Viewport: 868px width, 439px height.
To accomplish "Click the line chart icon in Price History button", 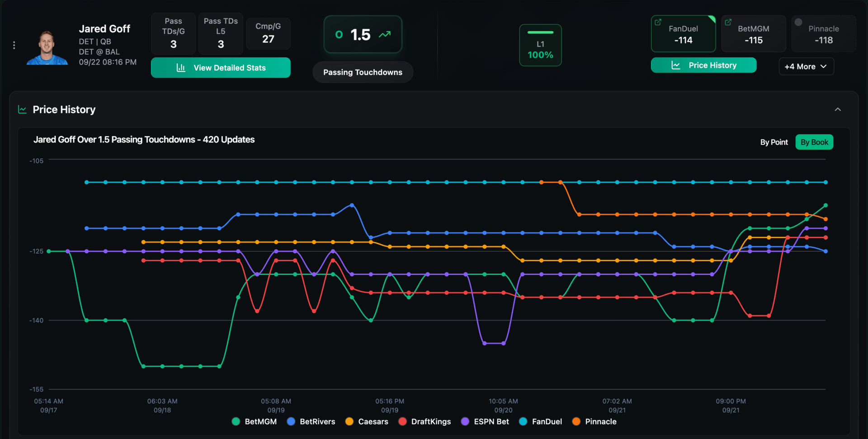I will (x=676, y=65).
